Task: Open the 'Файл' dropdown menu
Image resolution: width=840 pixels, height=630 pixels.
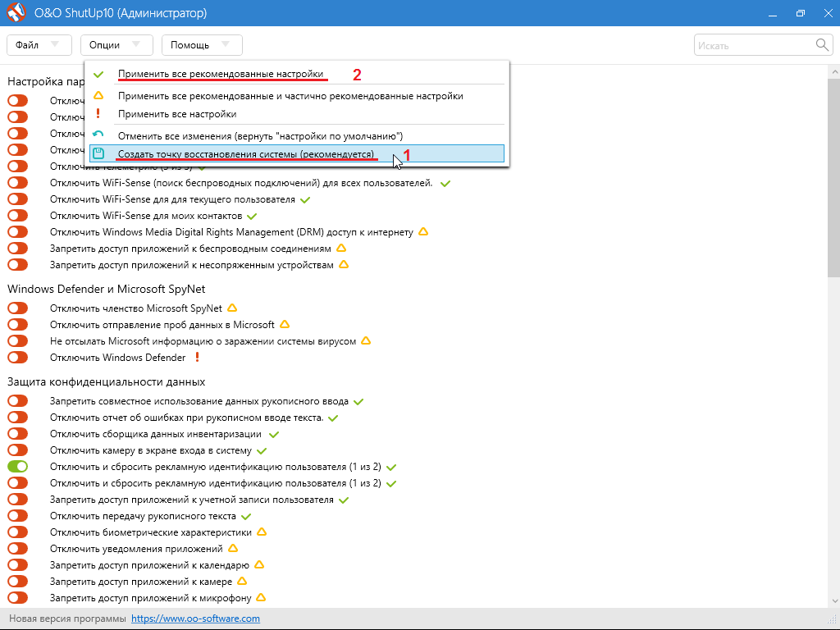Action: pyautogui.click(x=39, y=45)
